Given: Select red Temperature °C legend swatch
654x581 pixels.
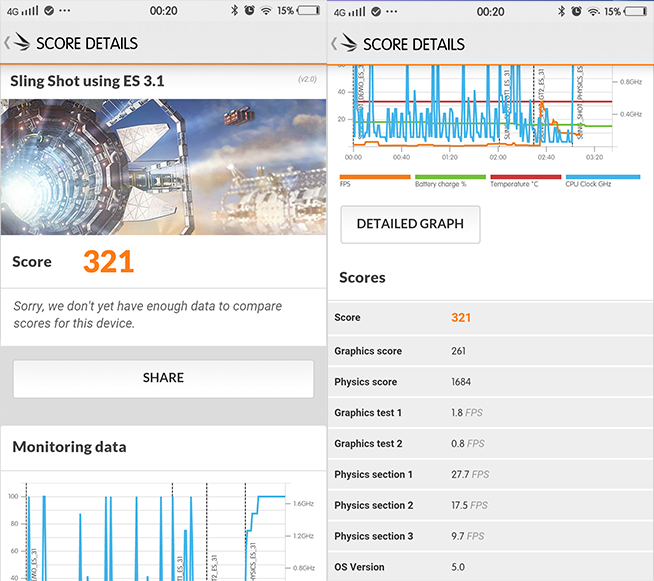Looking at the screenshot, I should point(526,177).
